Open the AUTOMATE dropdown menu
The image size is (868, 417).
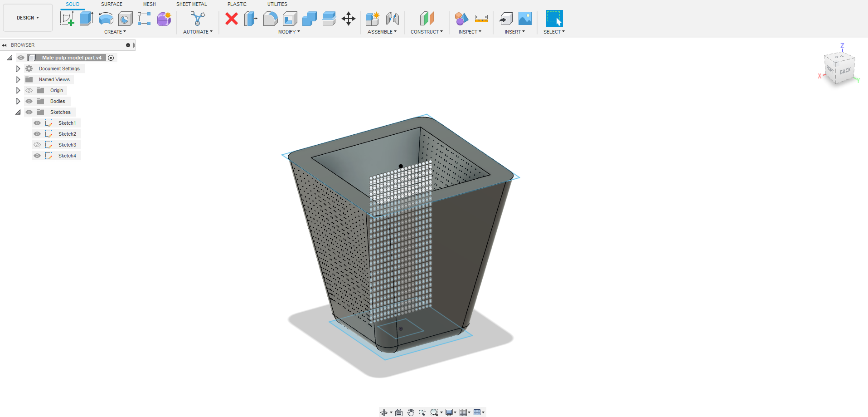click(198, 32)
